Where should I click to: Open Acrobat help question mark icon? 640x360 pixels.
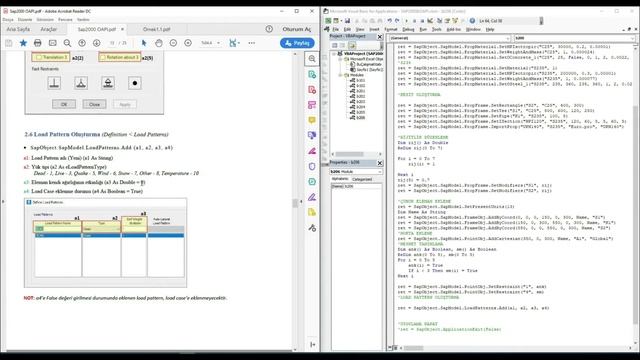tap(269, 29)
